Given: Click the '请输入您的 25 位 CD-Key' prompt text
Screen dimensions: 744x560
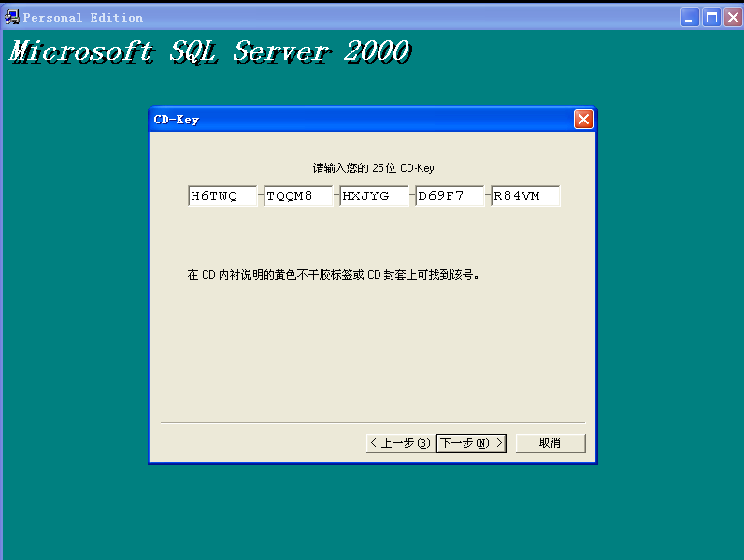Looking at the screenshot, I should pos(374,168).
